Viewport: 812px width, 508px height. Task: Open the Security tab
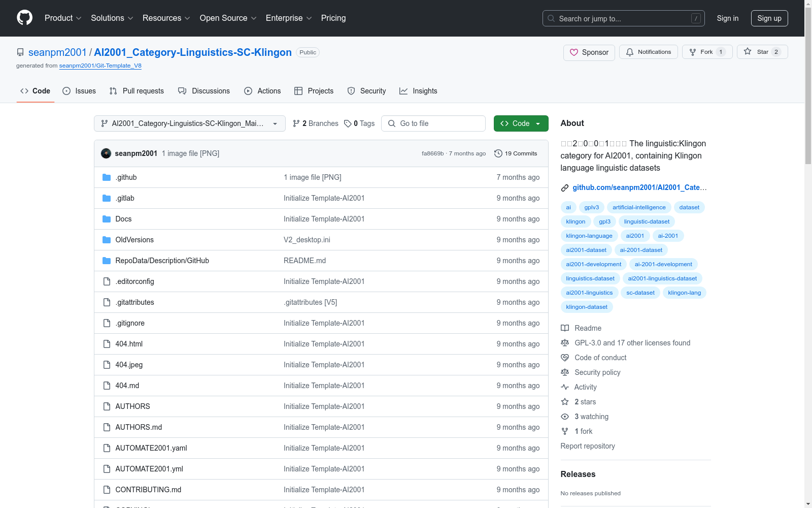coord(366,91)
